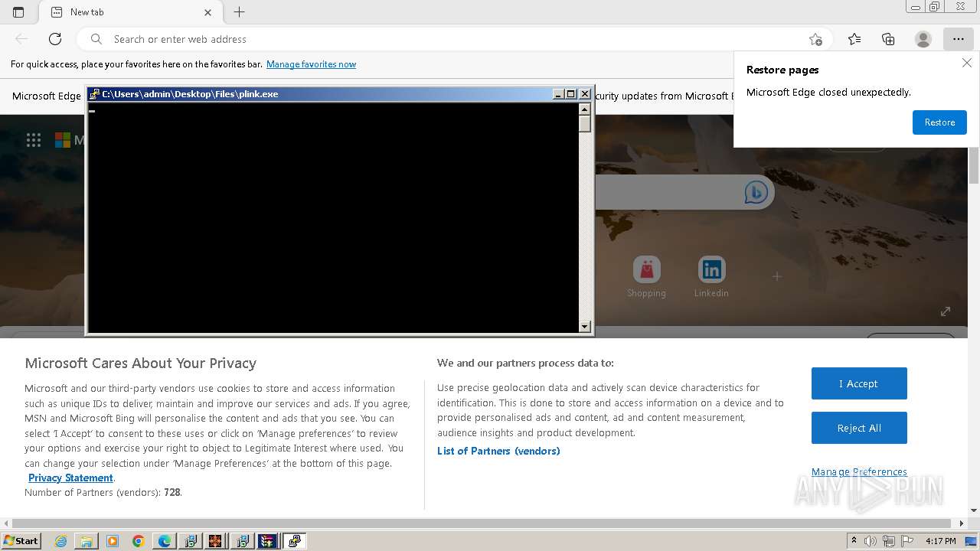Screen dimensions: 980x551
Task: Add a new quick link site
Action: click(776, 276)
